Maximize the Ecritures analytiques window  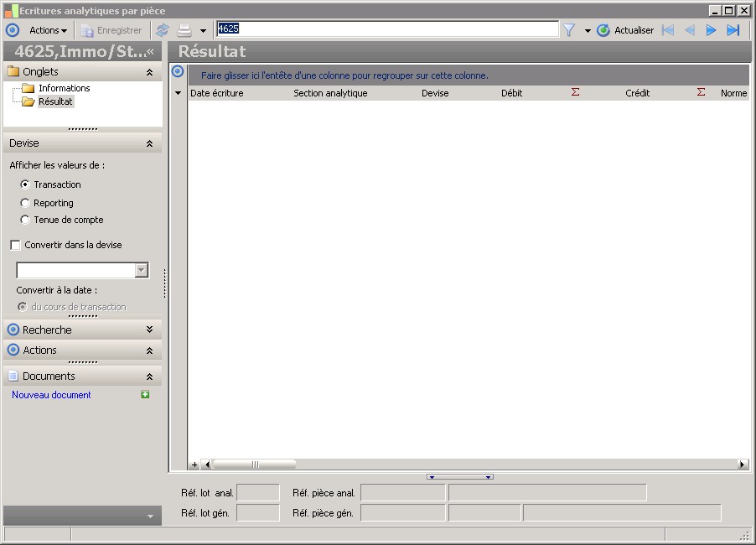729,11
